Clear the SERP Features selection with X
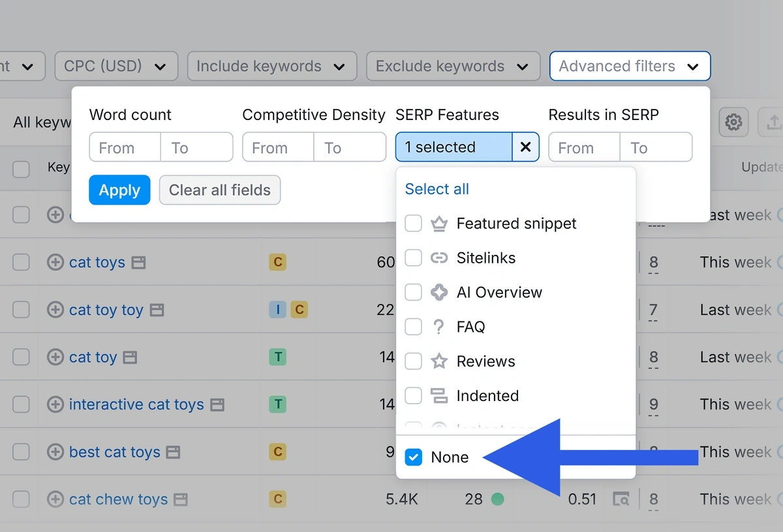783x532 pixels. pyautogui.click(x=525, y=147)
